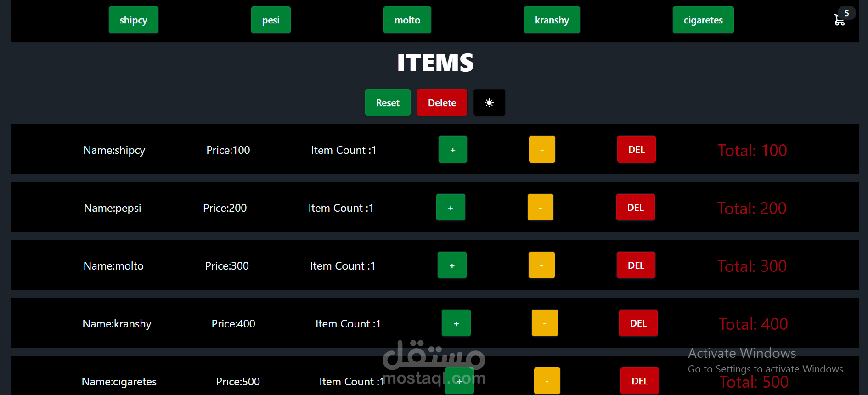The width and height of the screenshot is (868, 395).
Task: Click the Price:400 text
Action: tap(233, 324)
